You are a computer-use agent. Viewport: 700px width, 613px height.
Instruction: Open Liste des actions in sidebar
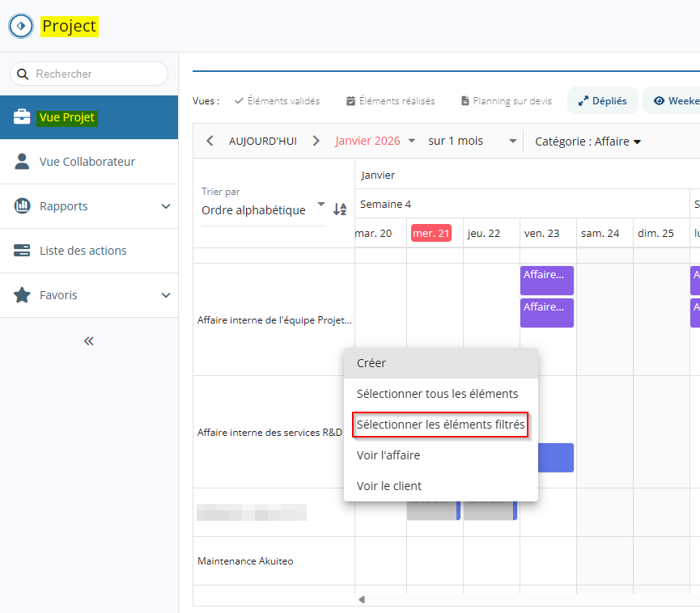[83, 251]
